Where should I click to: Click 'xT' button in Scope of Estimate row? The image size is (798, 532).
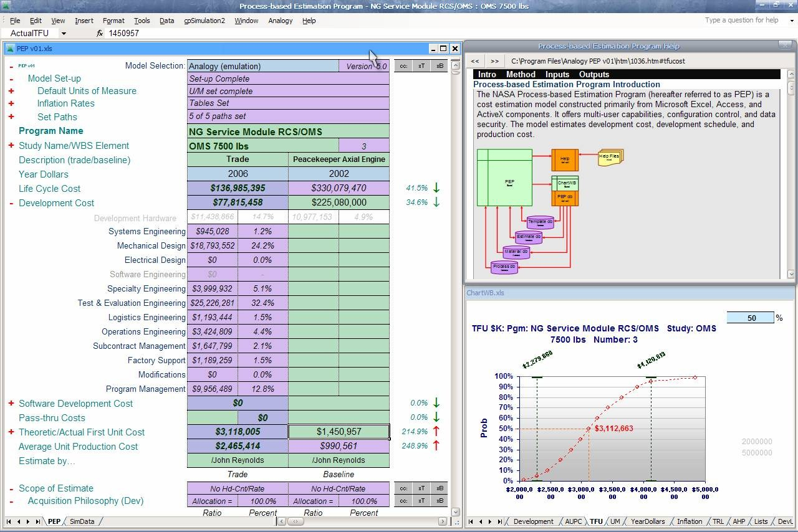421,488
